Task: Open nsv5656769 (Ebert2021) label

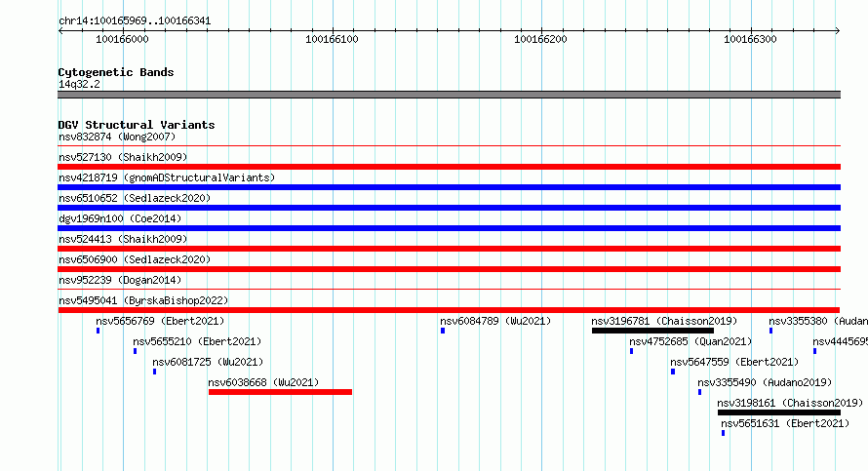Action: 160,321
